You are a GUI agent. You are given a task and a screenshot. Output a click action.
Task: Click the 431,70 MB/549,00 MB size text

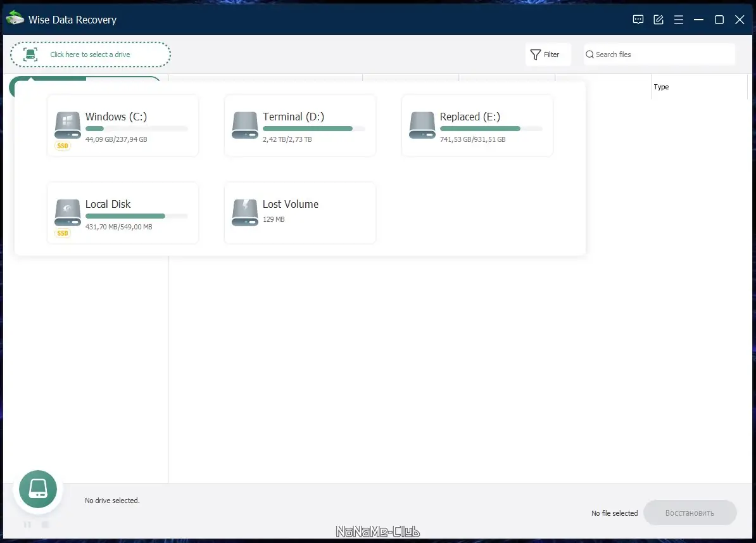click(118, 227)
